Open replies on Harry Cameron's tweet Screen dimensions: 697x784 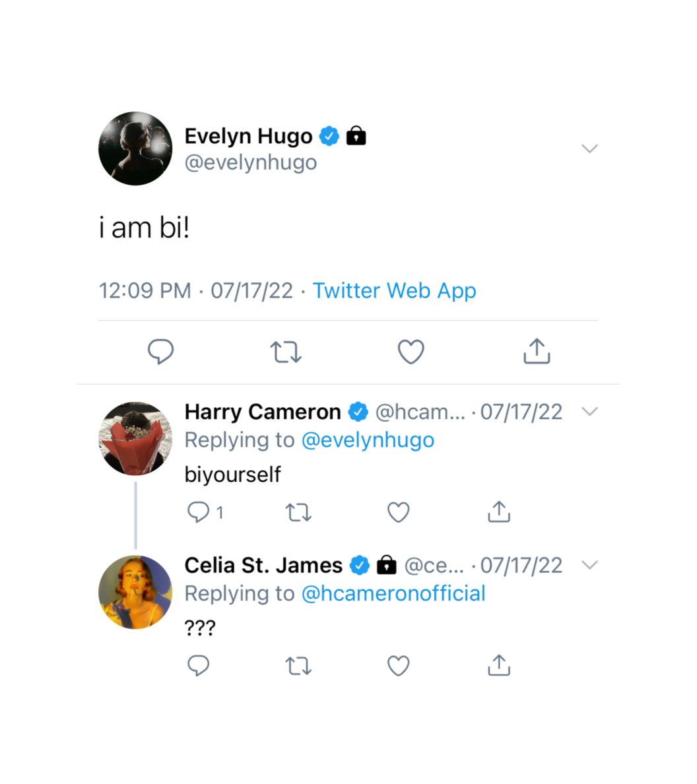(205, 513)
